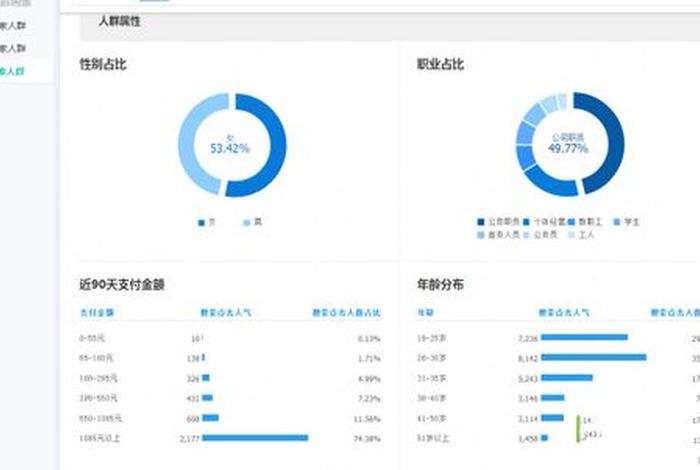The width and height of the screenshot is (700, 470).
Task: Click the 近90天支付金额 table title
Action: (x=122, y=285)
